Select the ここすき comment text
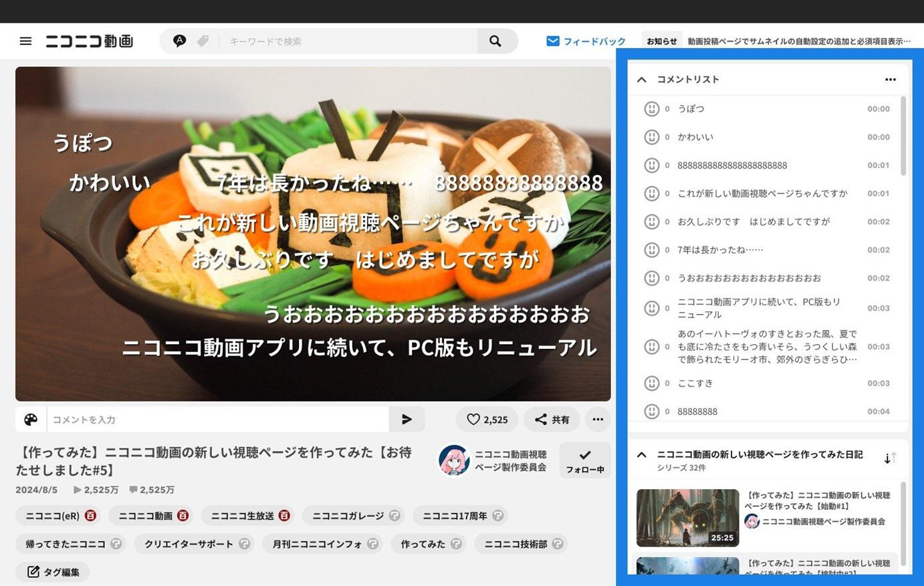 click(695, 384)
